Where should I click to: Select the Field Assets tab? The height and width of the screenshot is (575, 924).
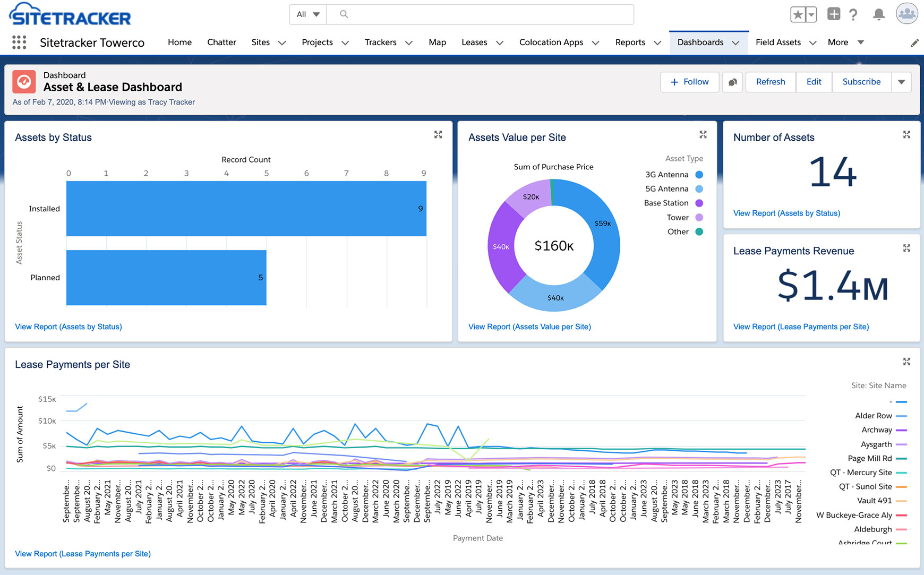tap(778, 42)
